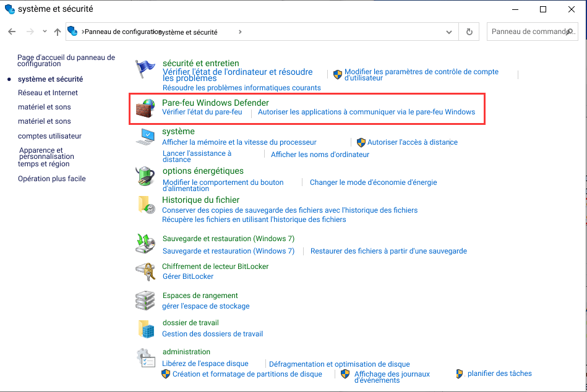Open Afficher la mémoire et la vitesse du processeur
The width and height of the screenshot is (587, 392).
(x=239, y=142)
